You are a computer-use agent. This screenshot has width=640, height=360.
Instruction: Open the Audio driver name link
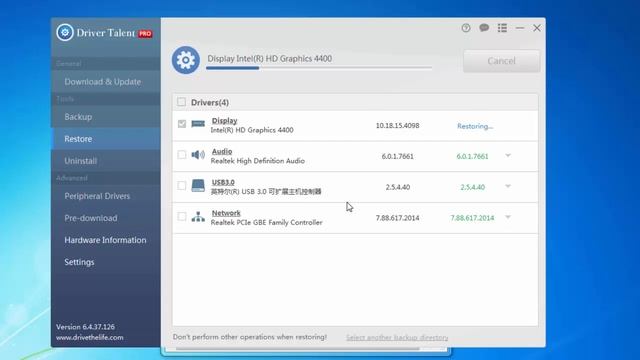click(222, 151)
